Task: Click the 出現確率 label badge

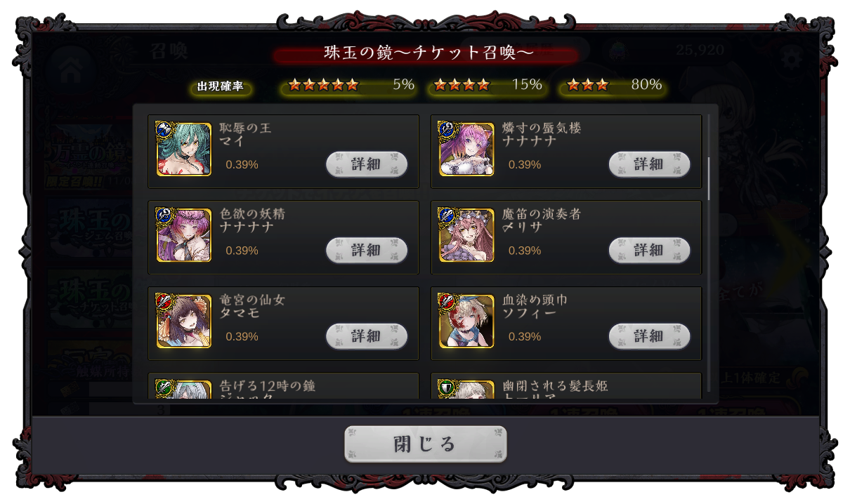Action: pyautogui.click(x=221, y=86)
